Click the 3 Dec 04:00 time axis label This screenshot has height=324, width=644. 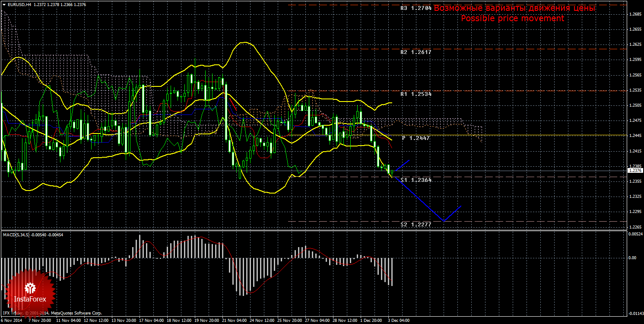coord(399,321)
